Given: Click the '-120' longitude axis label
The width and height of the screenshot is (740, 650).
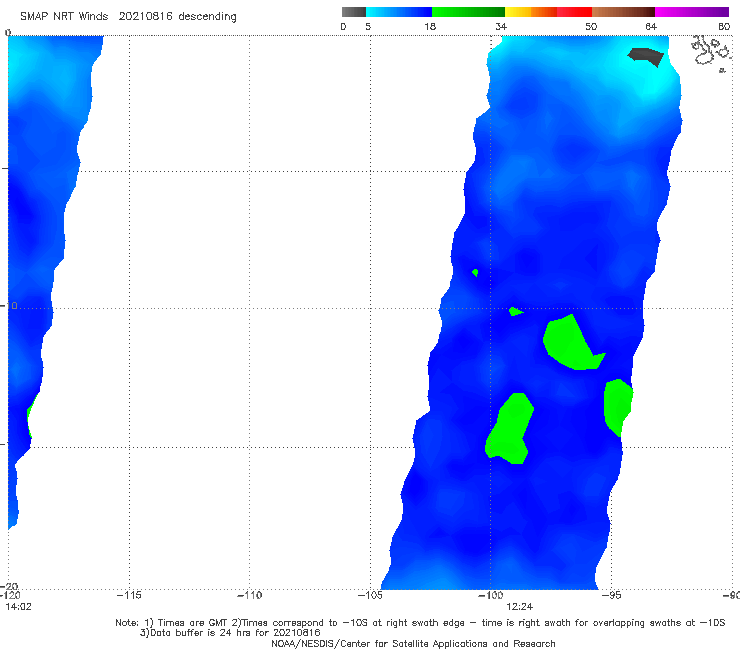Looking at the screenshot, I should click(10, 595).
